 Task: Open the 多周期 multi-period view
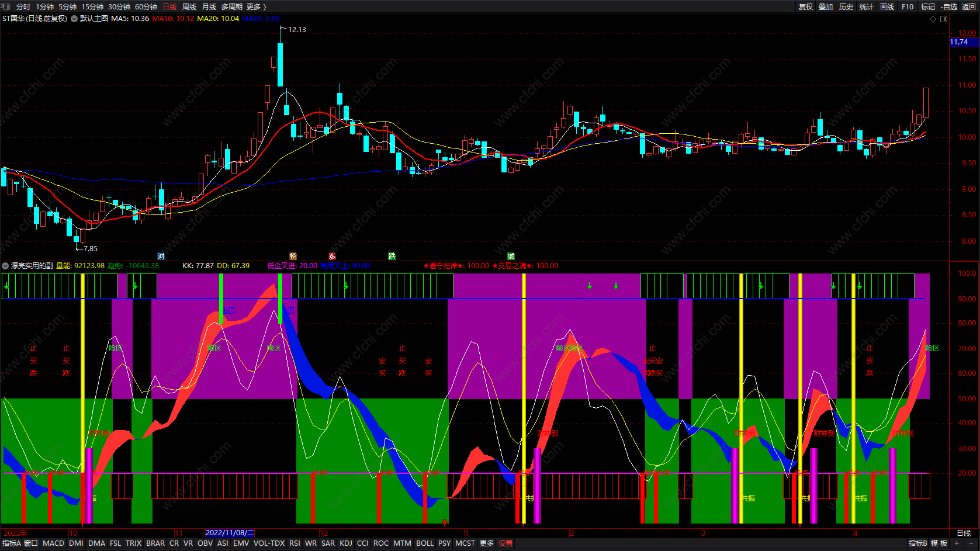[232, 6]
